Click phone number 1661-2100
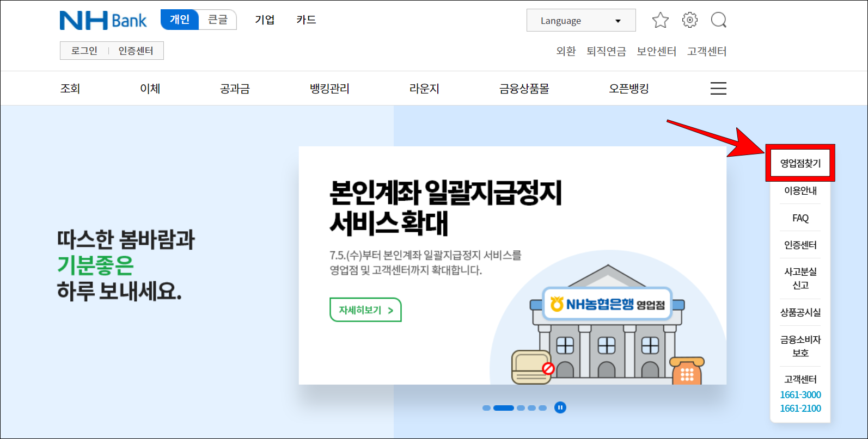Image resolution: width=868 pixels, height=439 pixels. [800, 408]
